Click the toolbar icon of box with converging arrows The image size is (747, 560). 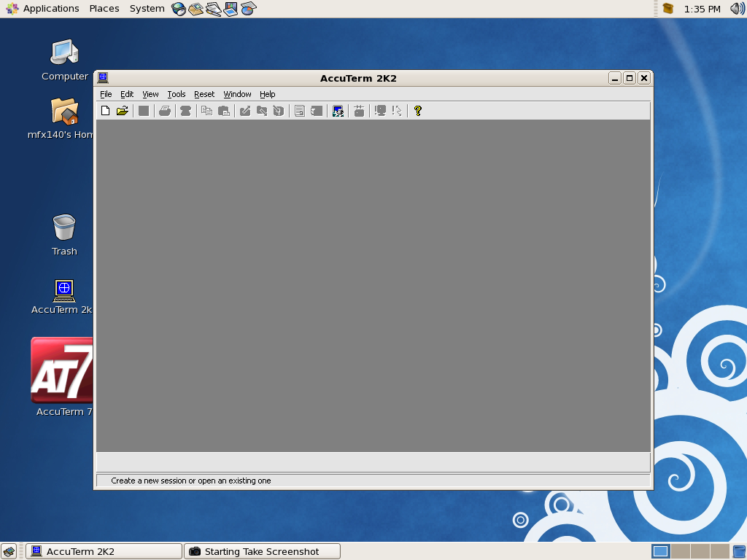[359, 111]
